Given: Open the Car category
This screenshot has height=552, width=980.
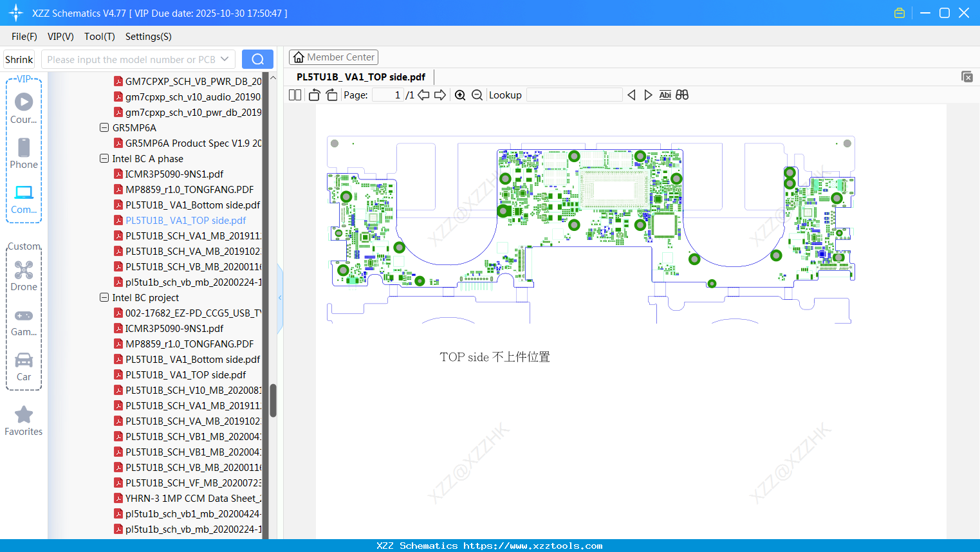Looking at the screenshot, I should pyautogui.click(x=24, y=366).
